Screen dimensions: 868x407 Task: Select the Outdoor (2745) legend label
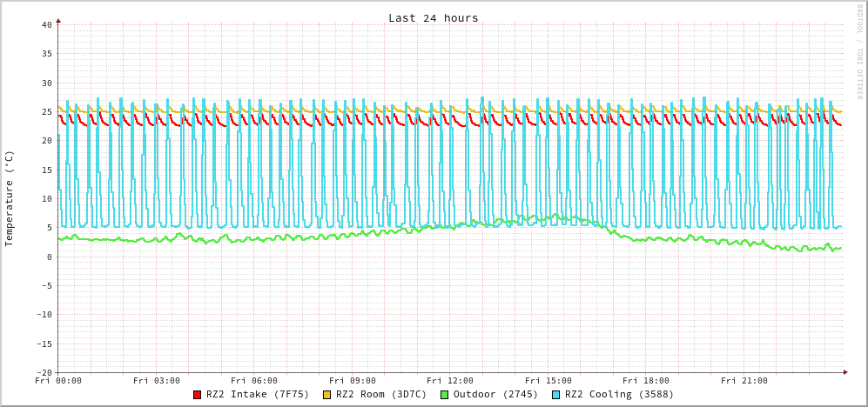(x=495, y=395)
